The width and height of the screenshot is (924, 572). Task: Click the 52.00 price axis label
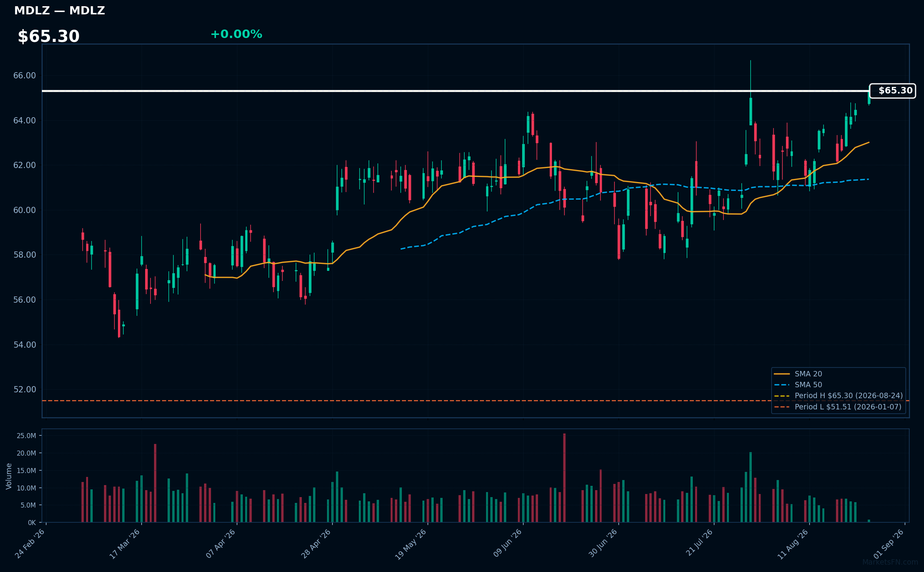coord(24,390)
